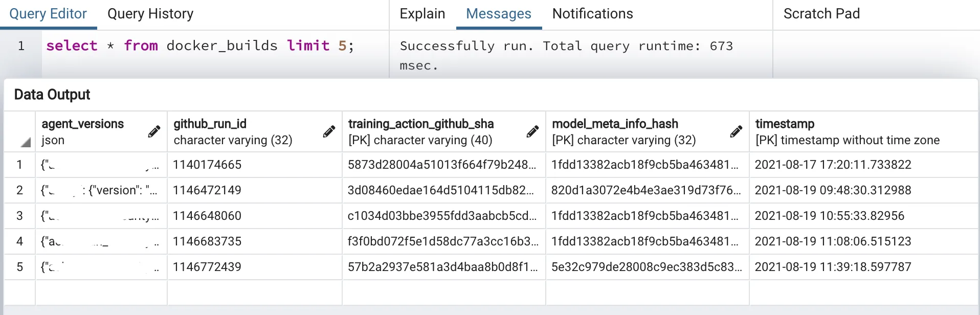
Task: Click the github_run_id cell showing 1146472149
Action: [207, 190]
